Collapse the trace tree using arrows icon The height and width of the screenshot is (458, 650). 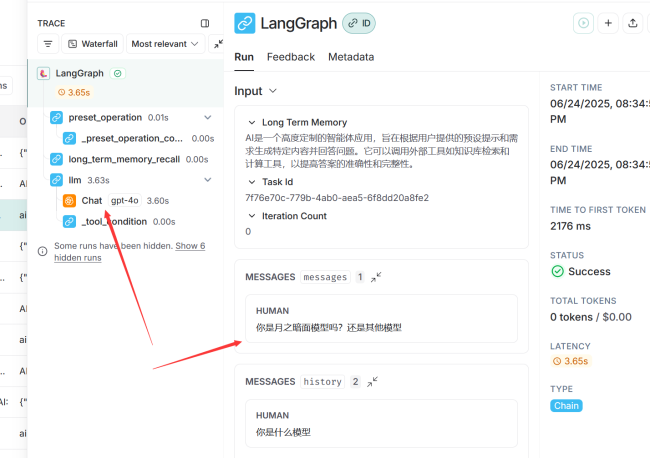coord(218,44)
